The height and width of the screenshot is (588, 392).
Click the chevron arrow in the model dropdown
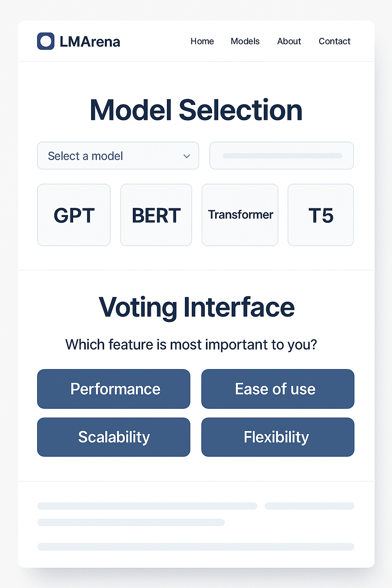point(187,156)
